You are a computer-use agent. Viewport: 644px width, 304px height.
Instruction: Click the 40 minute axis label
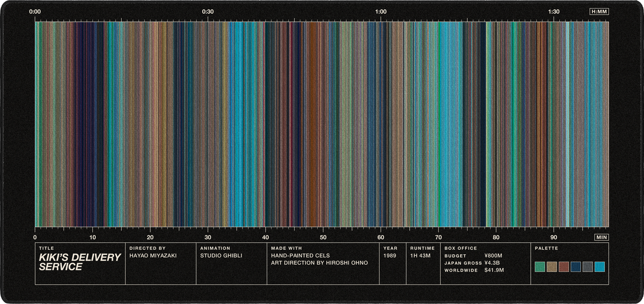click(265, 237)
